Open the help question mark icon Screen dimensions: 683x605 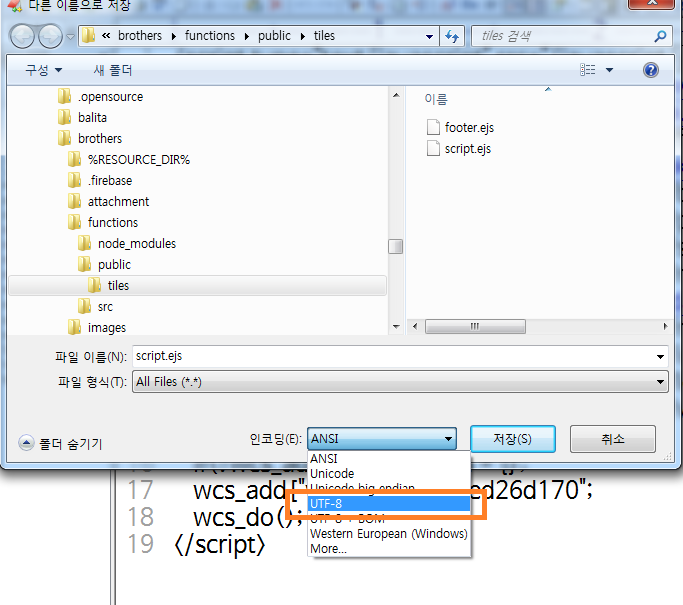(650, 70)
